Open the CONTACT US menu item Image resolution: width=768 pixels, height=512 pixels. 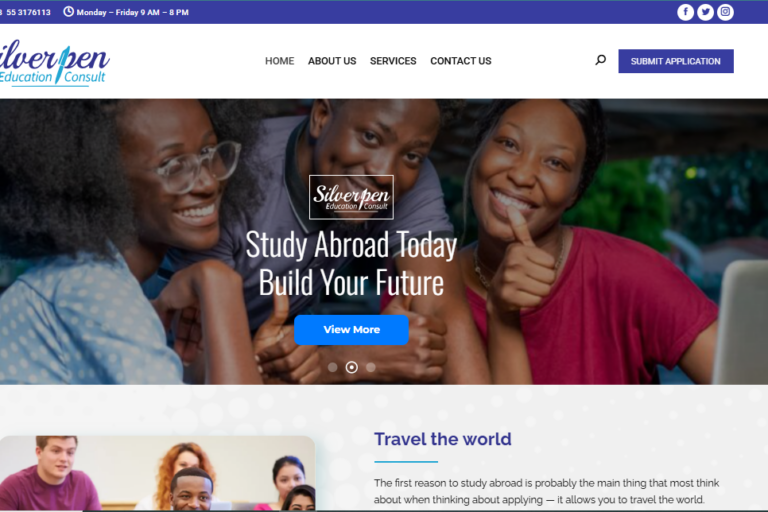click(461, 61)
